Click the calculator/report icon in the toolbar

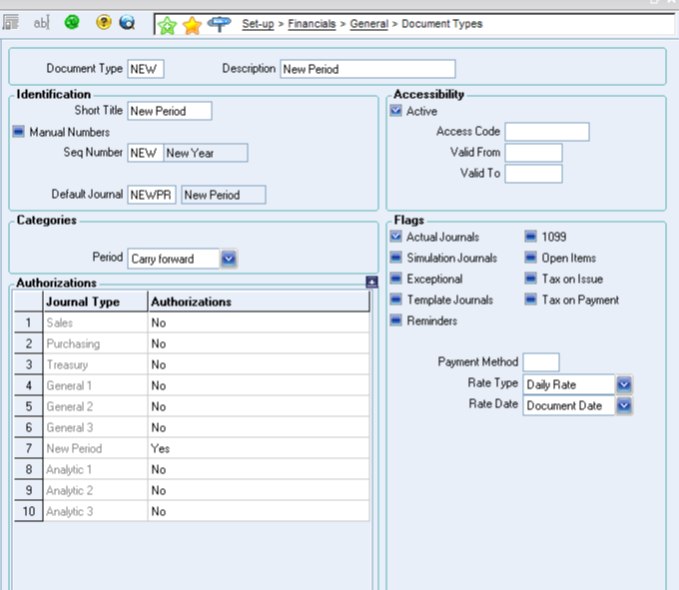[11, 22]
